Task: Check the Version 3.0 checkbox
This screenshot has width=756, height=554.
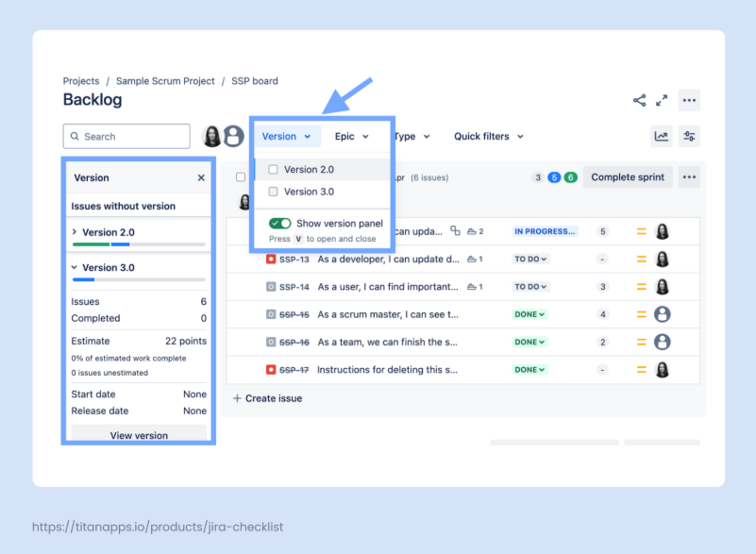Action: 274,192
